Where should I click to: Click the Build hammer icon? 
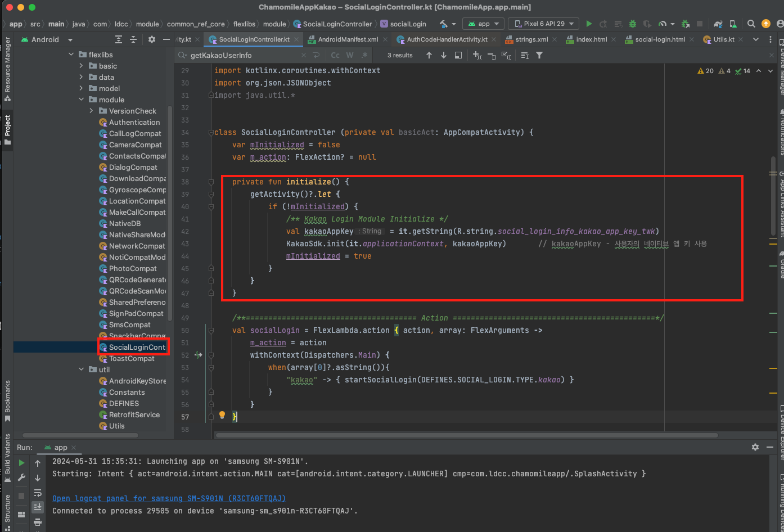(x=444, y=24)
